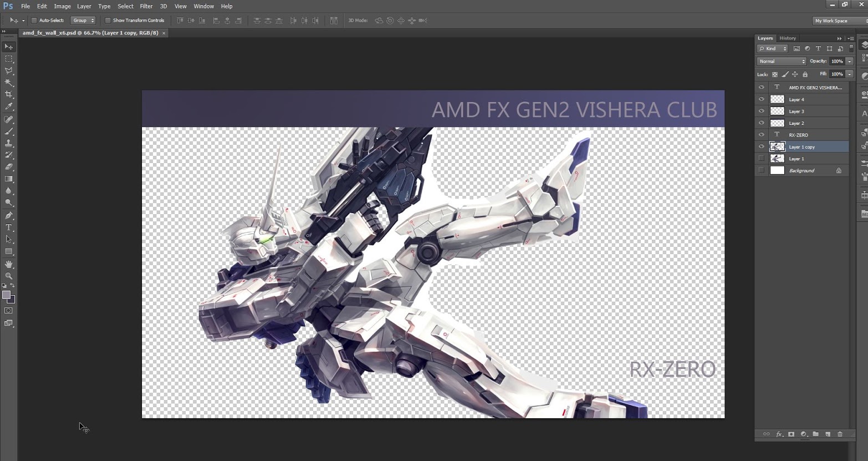Image resolution: width=868 pixels, height=461 pixels.
Task: Add a layer mask
Action: point(791,434)
